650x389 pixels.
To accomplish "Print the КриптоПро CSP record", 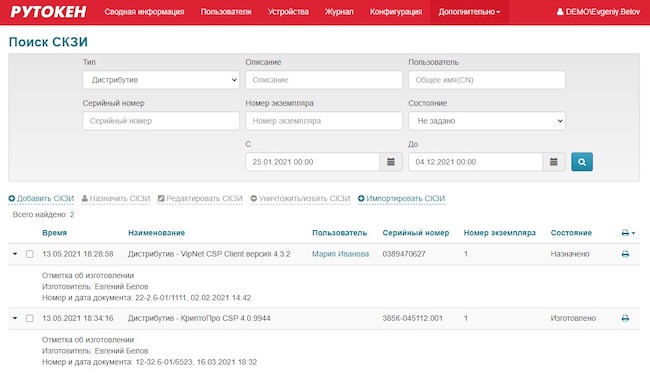I will pos(625,318).
